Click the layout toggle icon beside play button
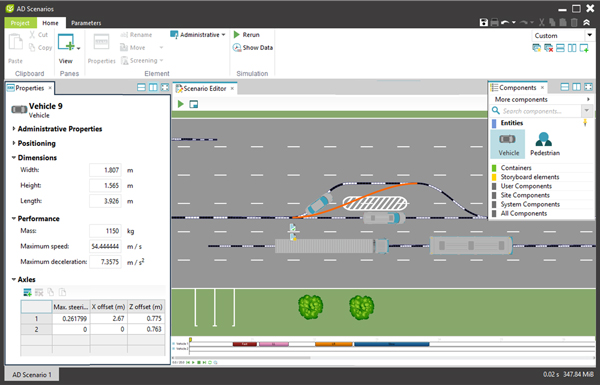Image resolution: width=600 pixels, height=385 pixels. coord(194,104)
